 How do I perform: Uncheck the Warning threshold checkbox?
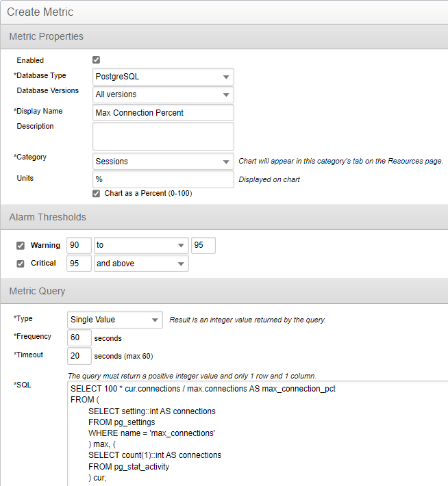[x=21, y=246]
